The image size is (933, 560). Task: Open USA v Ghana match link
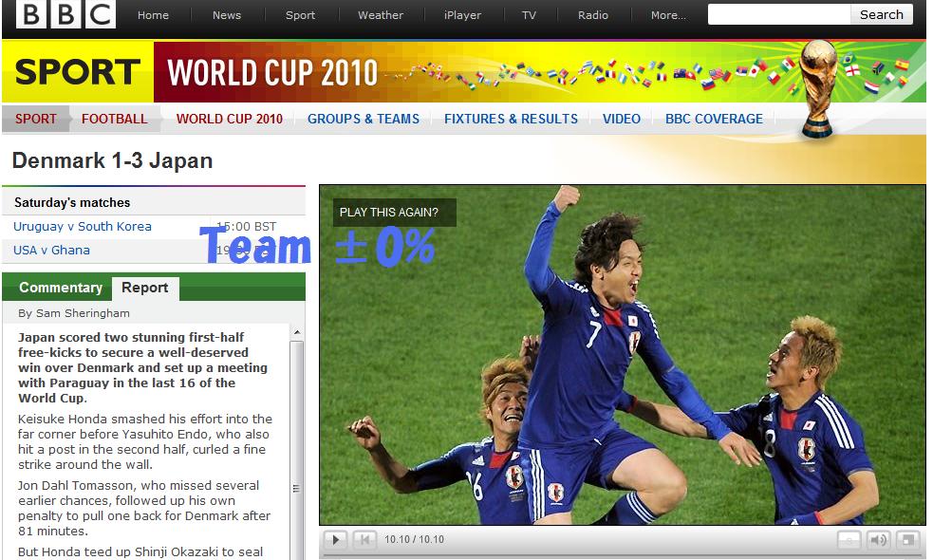click(x=51, y=250)
